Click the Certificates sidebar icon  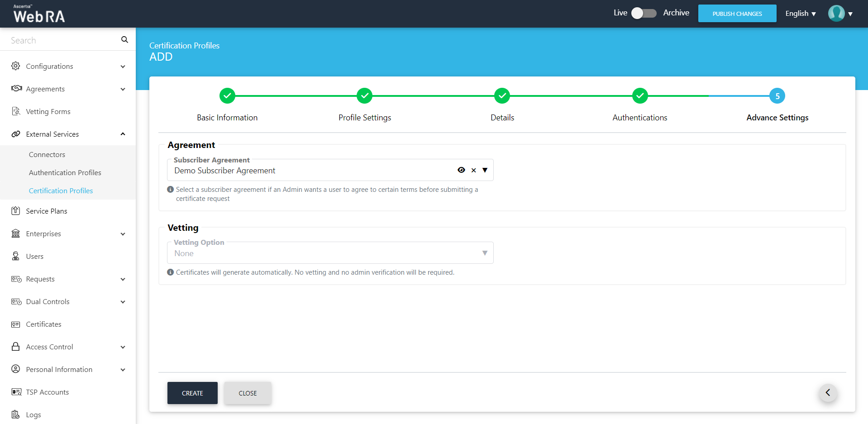(16, 324)
